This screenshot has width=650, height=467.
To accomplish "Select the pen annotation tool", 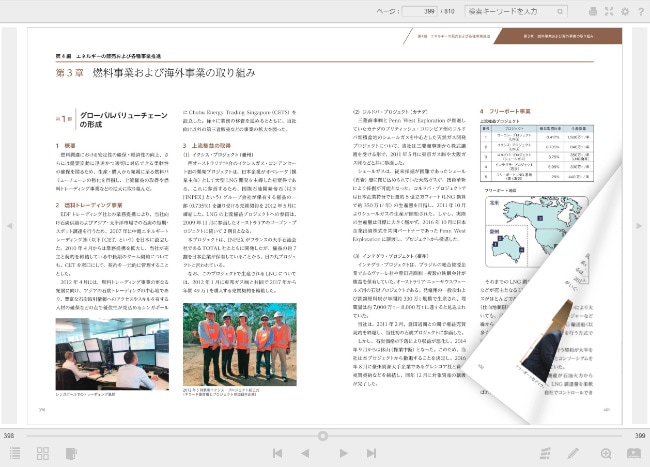I will click(573, 453).
